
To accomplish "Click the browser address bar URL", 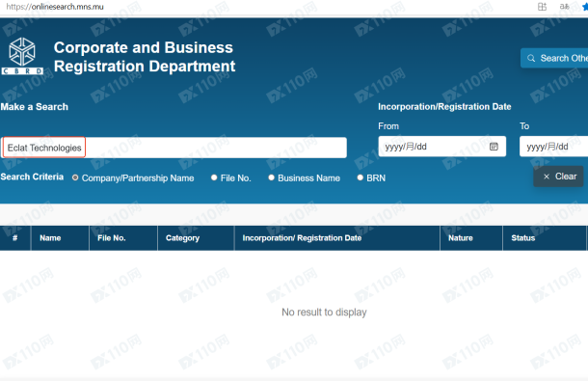I will click(55, 7).
